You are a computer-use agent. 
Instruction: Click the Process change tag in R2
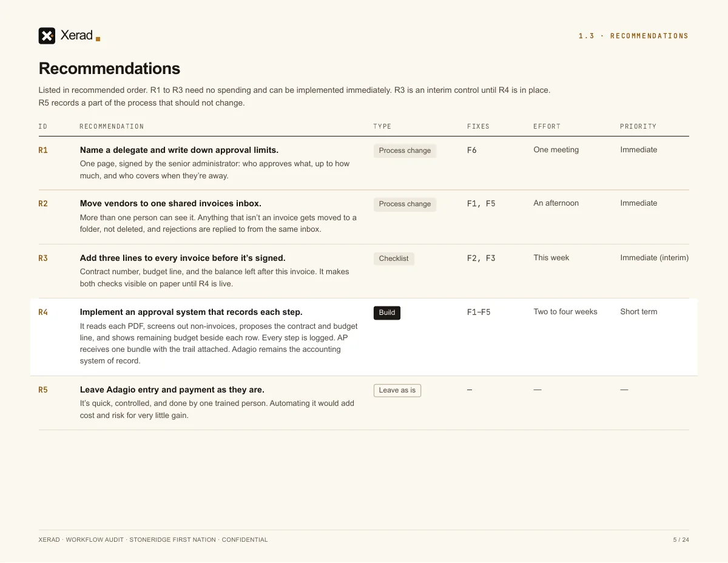405,204
